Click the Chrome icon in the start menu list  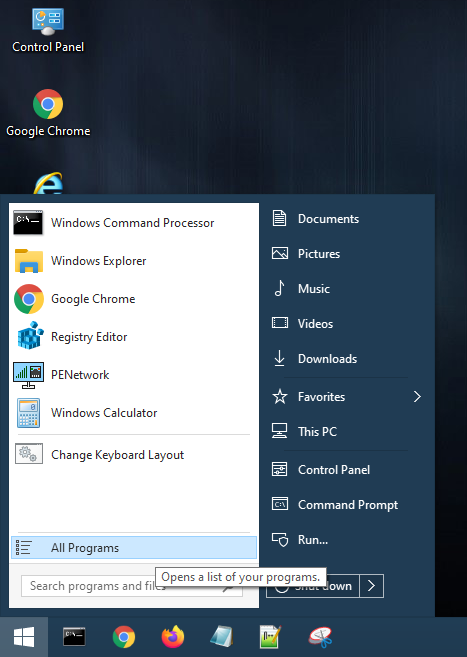[x=28, y=299]
